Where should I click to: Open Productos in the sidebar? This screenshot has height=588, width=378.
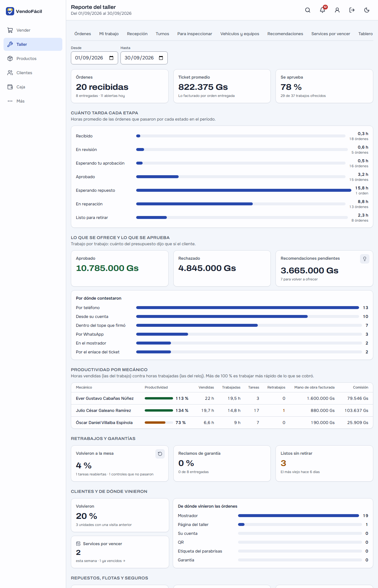point(33,59)
